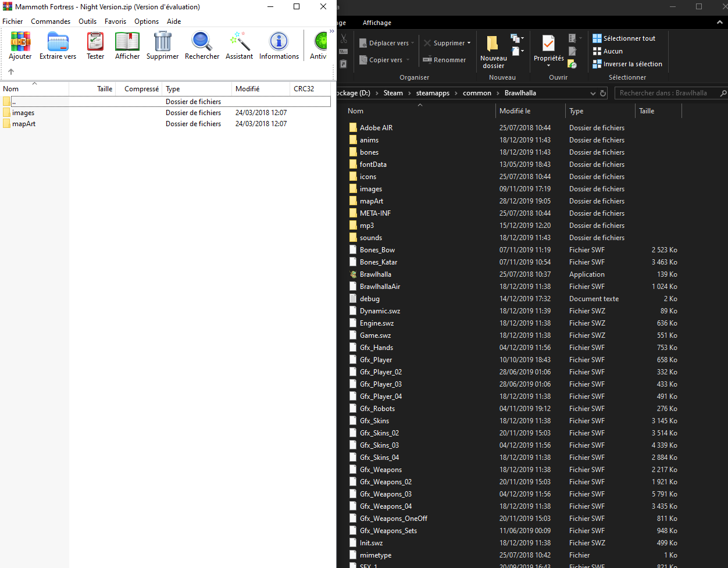Open the Fichier menu

click(x=13, y=22)
